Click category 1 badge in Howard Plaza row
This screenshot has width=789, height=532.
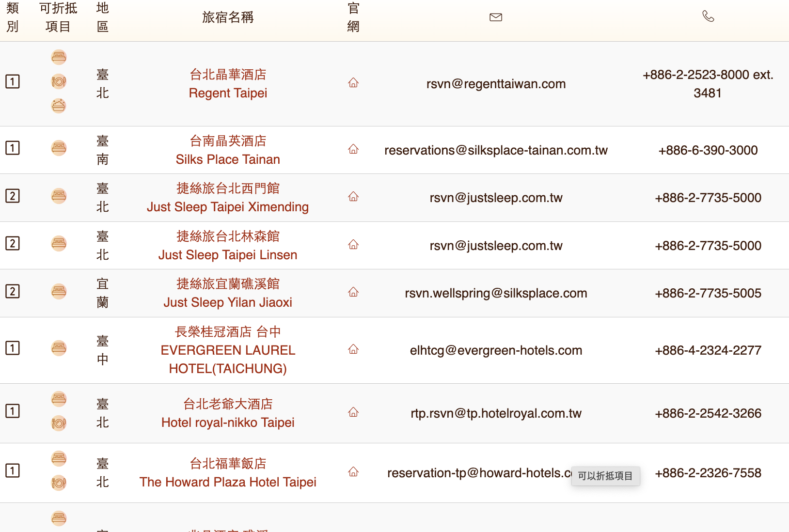(x=13, y=470)
